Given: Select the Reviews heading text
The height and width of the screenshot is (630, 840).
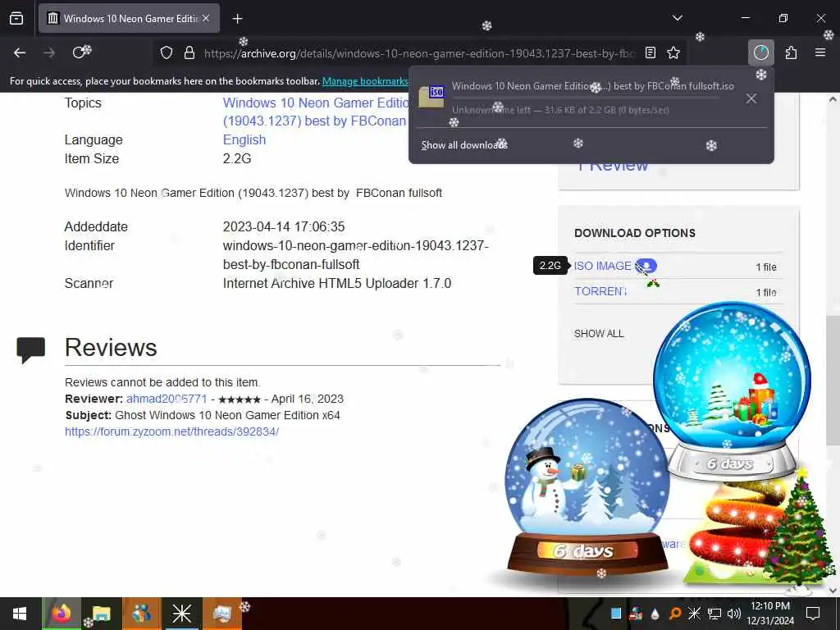Looking at the screenshot, I should tap(111, 348).
